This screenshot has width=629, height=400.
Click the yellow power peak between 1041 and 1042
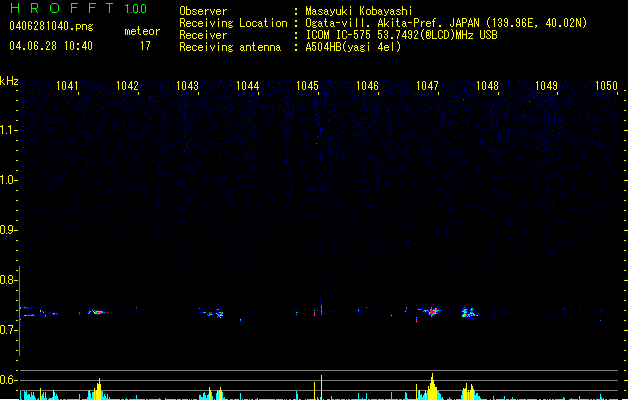click(99, 388)
